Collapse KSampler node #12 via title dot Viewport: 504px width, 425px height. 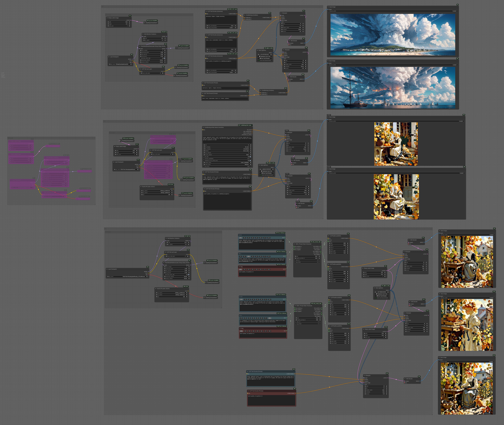pos(281,13)
